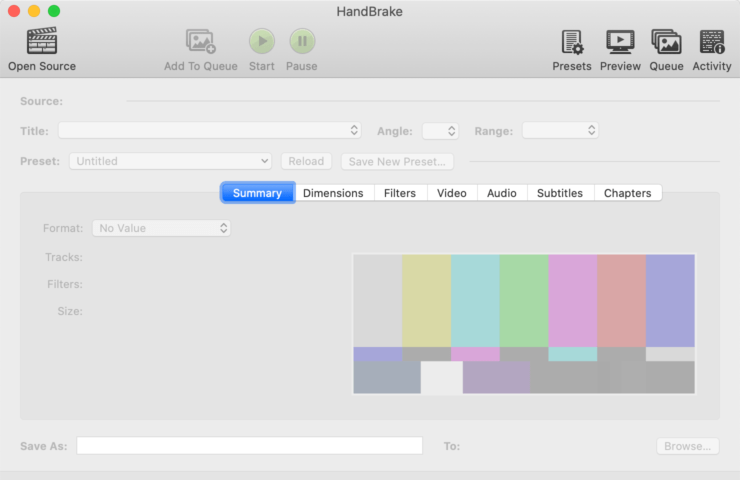Open Source clapperboard icon

(x=42, y=41)
